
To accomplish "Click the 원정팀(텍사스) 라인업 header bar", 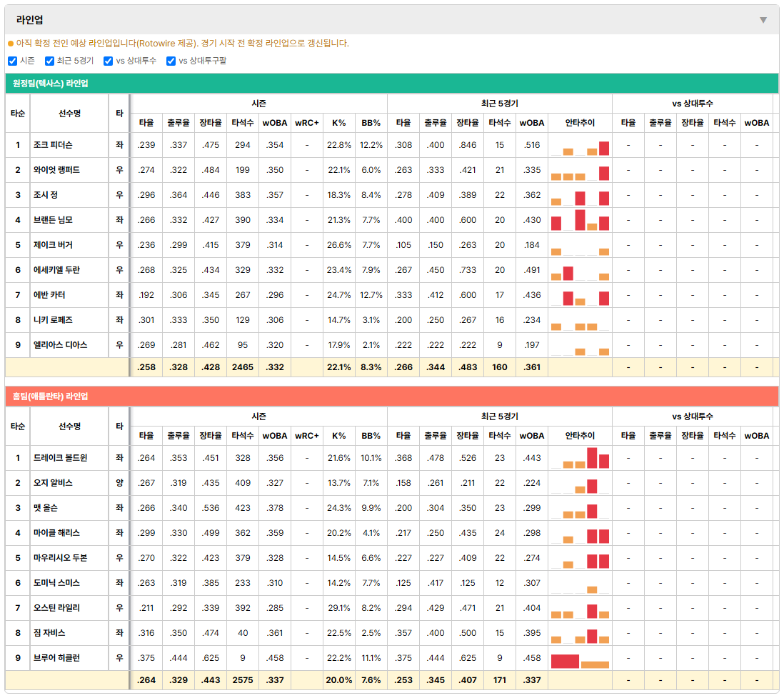I will coord(391,83).
